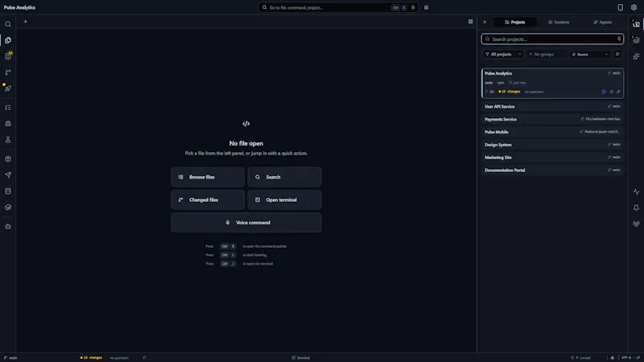This screenshot has width=644, height=362.
Task: Add a new editor tab with the plus icon
Action: click(x=26, y=22)
